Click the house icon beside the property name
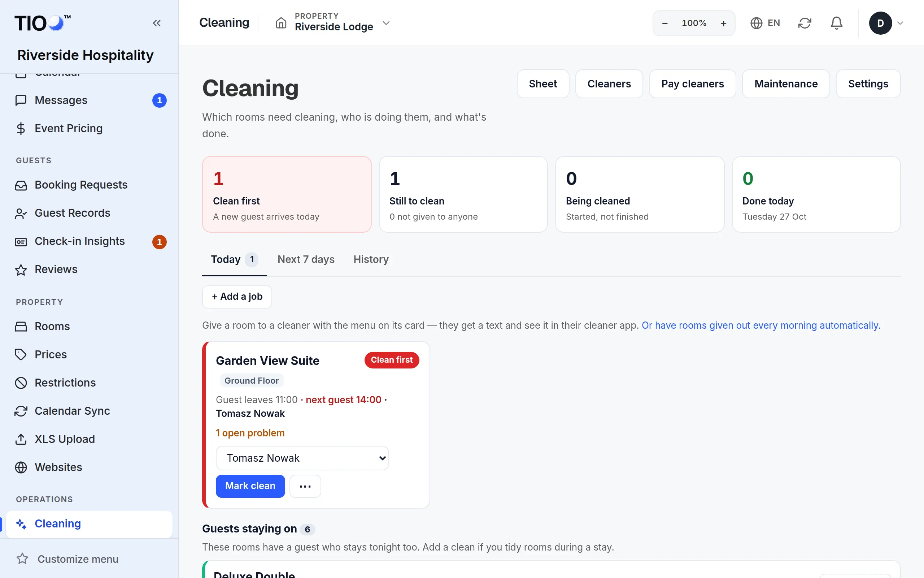The height and width of the screenshot is (578, 924). point(281,23)
